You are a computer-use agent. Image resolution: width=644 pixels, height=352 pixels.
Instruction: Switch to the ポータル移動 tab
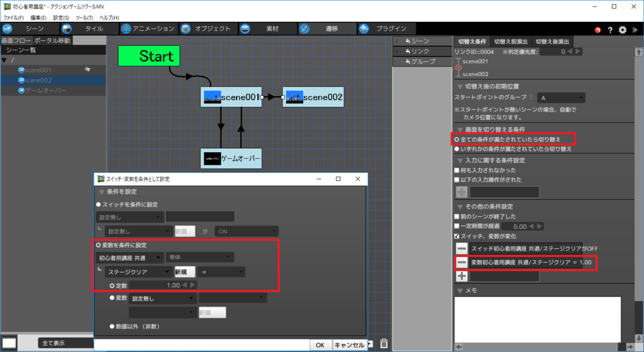[x=53, y=40]
